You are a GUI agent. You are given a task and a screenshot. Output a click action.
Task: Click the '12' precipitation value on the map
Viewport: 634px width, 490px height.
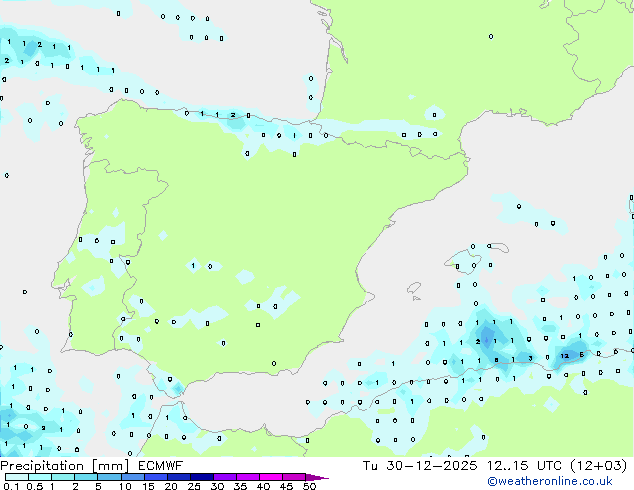565,356
